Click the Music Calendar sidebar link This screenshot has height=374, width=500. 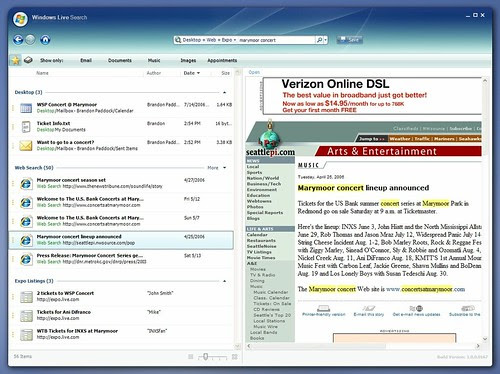271,292
